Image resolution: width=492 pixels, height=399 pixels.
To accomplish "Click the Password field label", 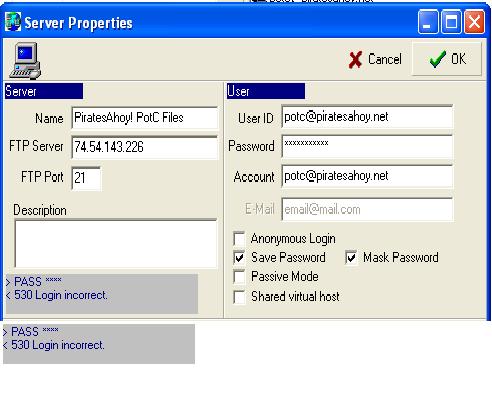I will (251, 146).
